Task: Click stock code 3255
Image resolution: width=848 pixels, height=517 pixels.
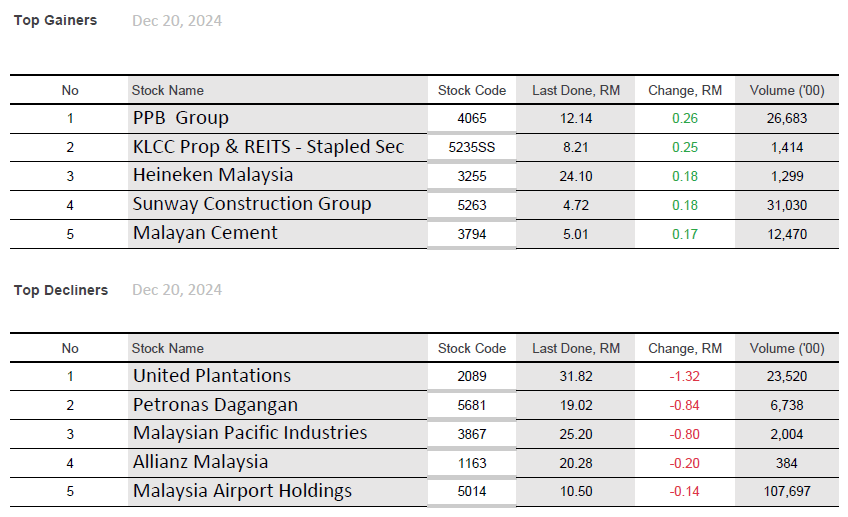Action: click(x=472, y=176)
